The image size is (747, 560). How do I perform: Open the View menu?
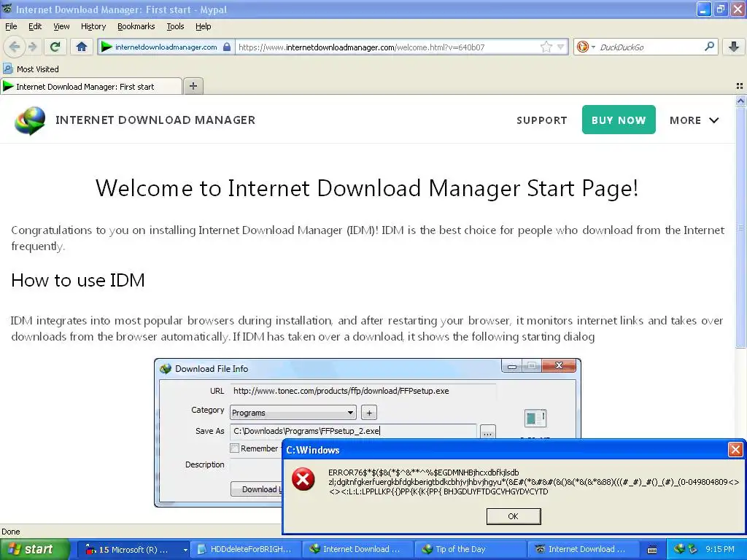(x=61, y=26)
